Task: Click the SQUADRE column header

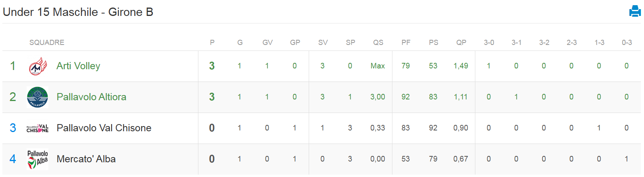Action: [47, 43]
